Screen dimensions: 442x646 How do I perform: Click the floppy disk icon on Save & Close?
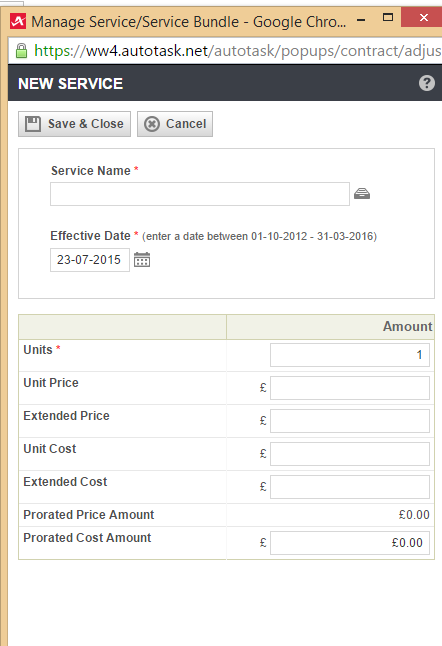(33, 124)
